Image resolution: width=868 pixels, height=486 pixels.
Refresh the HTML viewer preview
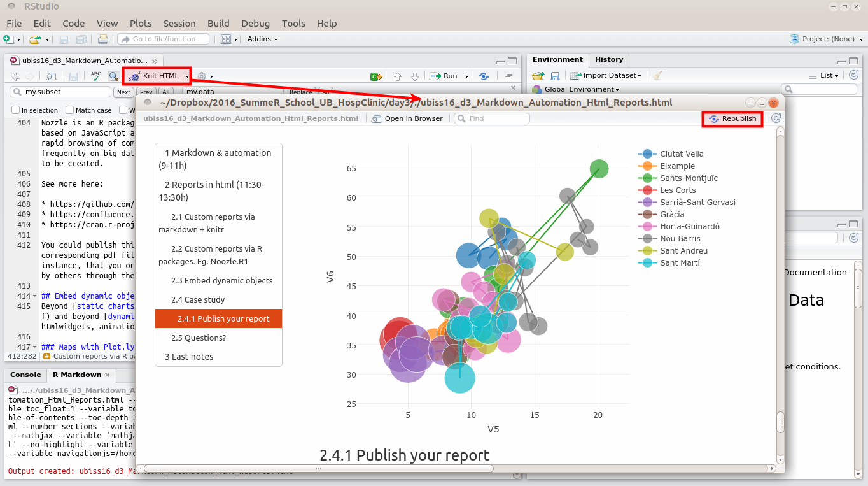(775, 118)
